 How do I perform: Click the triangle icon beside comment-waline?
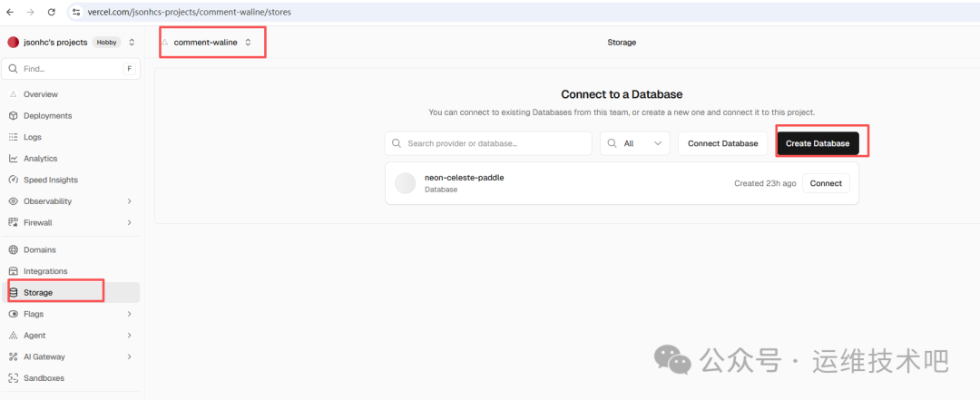click(165, 43)
